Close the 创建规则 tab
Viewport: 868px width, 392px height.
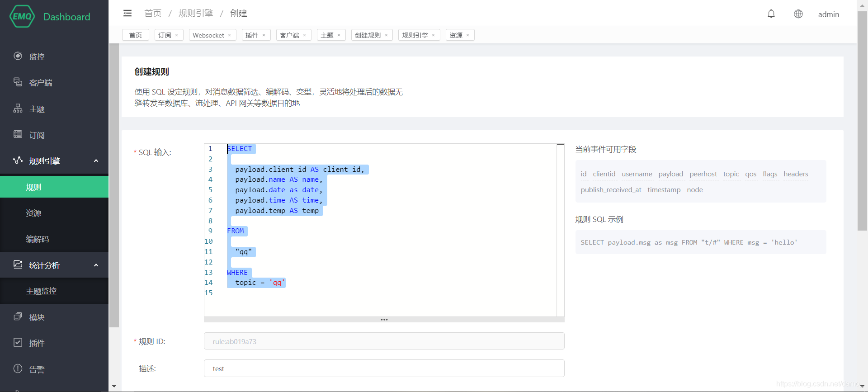click(x=387, y=35)
